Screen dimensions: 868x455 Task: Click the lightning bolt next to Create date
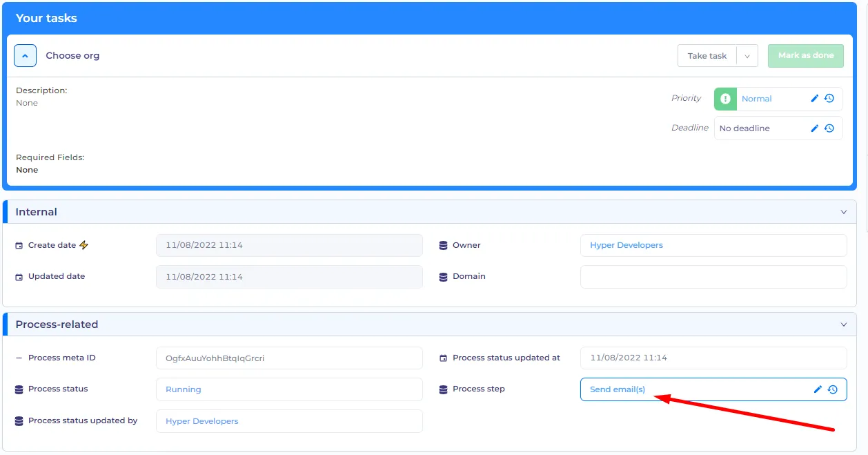[84, 245]
